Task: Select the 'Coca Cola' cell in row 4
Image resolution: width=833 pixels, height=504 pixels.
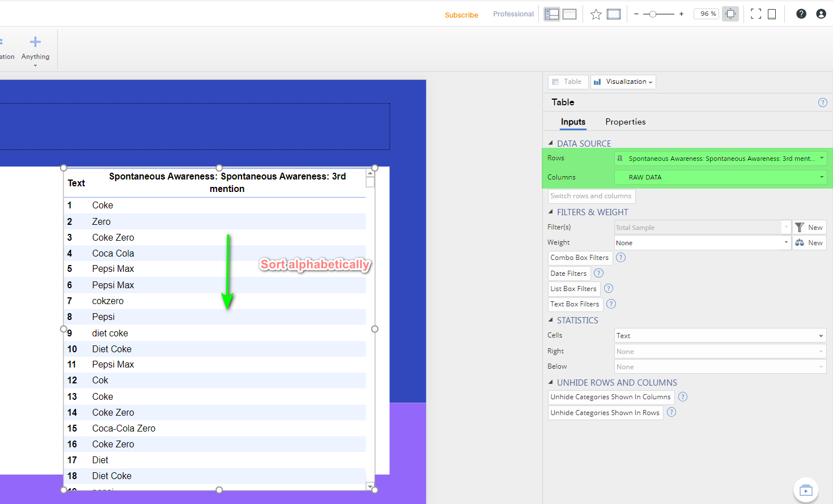Action: tap(113, 253)
